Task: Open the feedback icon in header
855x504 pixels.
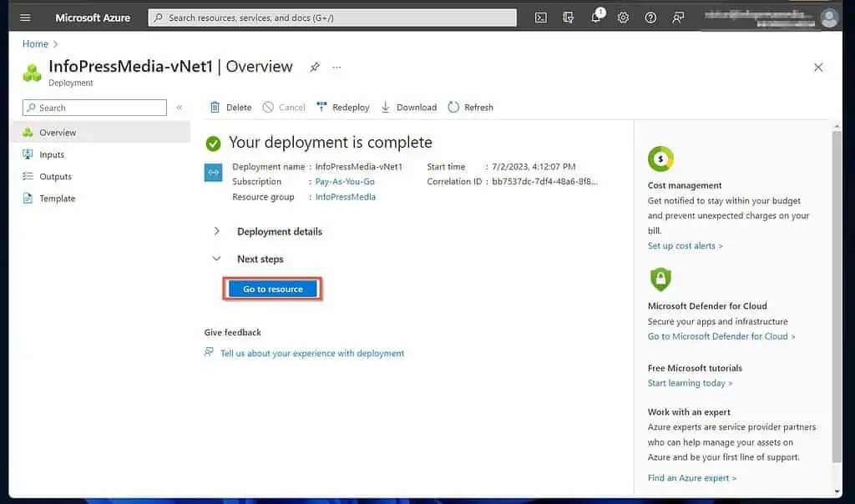Action: pyautogui.click(x=678, y=18)
